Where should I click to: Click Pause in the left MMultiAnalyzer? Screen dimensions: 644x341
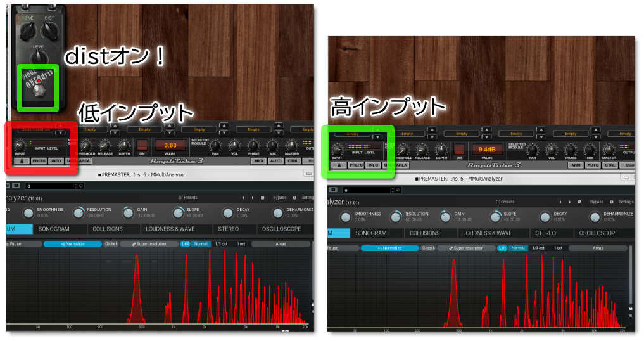24,244
